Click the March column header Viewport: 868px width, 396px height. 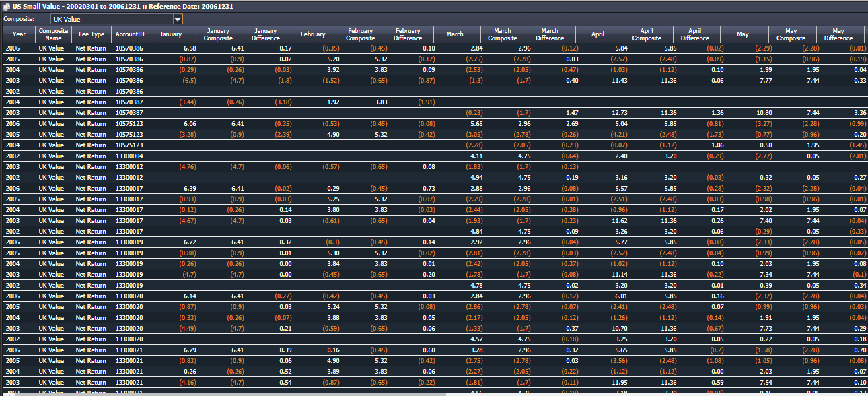pyautogui.click(x=457, y=34)
